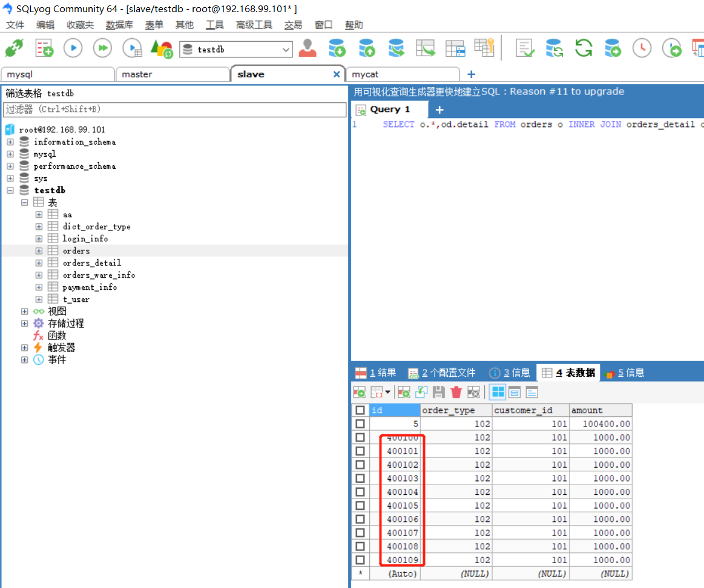
Task: Open the 2 个配置文件 profiler tab
Action: pyautogui.click(x=442, y=373)
